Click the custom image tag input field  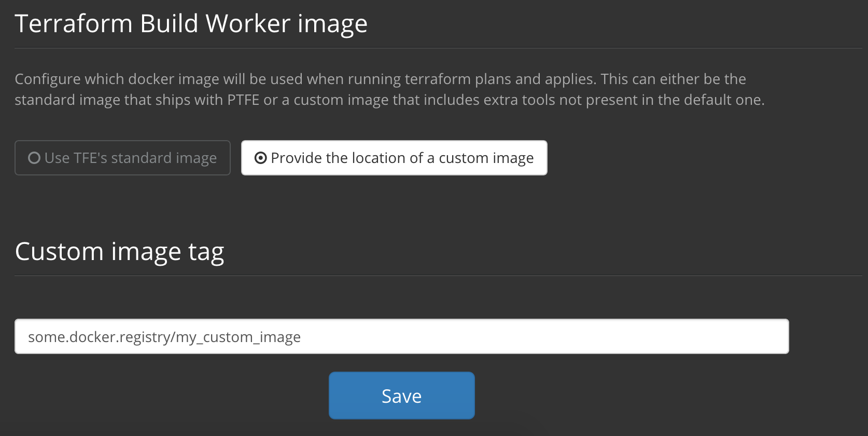(x=402, y=336)
